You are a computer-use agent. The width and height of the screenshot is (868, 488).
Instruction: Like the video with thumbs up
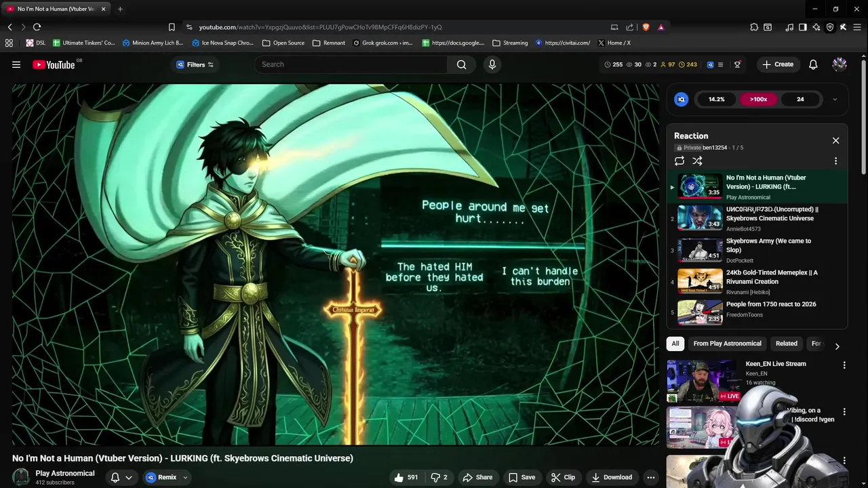406,477
